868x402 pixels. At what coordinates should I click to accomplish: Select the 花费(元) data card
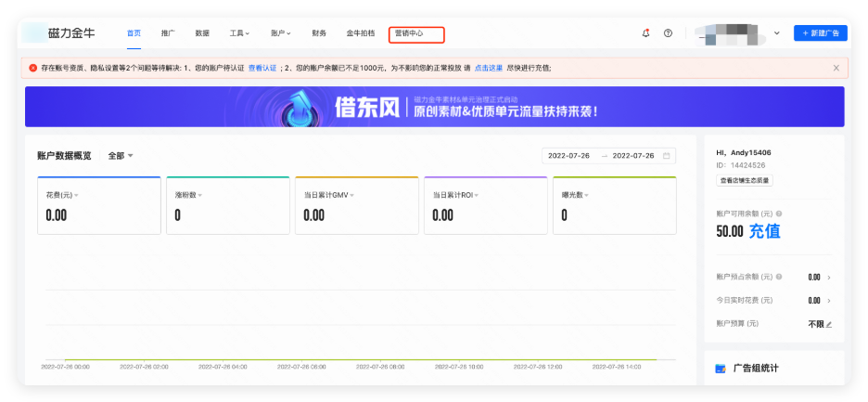[99, 206]
